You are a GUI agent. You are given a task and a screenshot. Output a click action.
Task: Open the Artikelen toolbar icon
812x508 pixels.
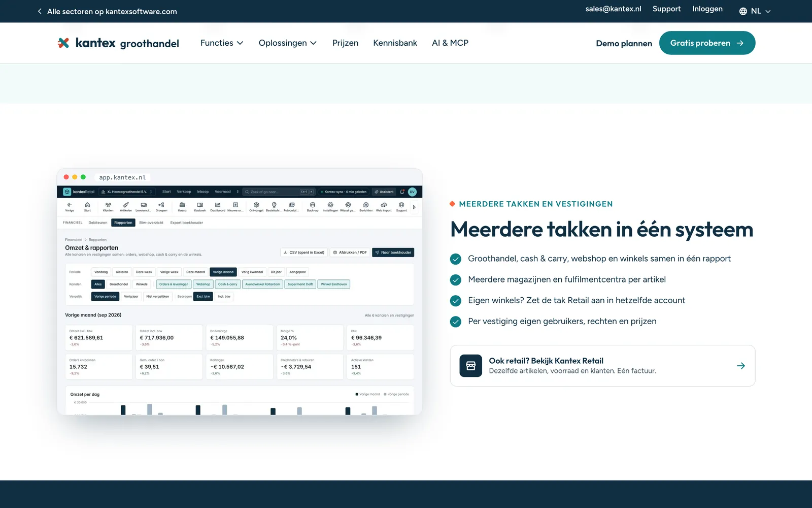(126, 207)
